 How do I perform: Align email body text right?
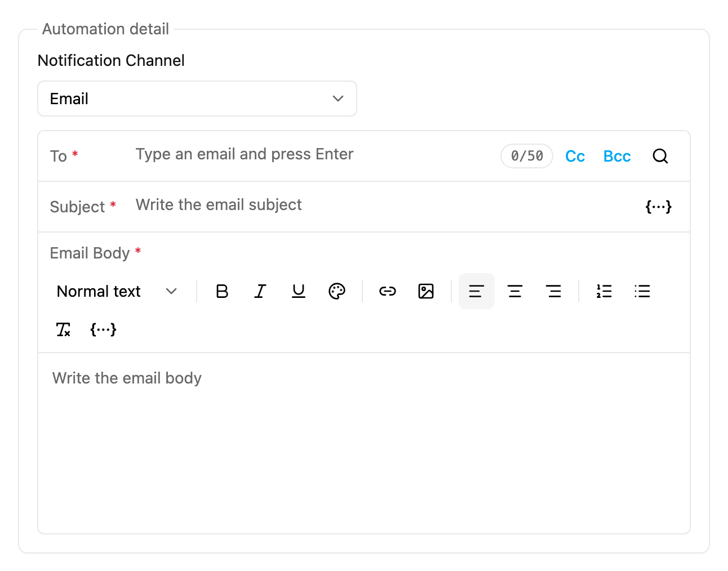click(x=553, y=291)
